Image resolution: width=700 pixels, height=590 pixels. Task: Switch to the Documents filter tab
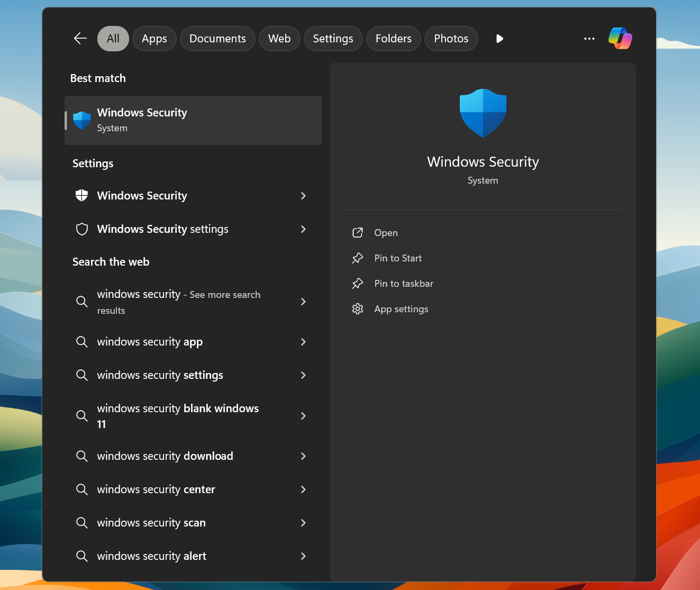(217, 39)
